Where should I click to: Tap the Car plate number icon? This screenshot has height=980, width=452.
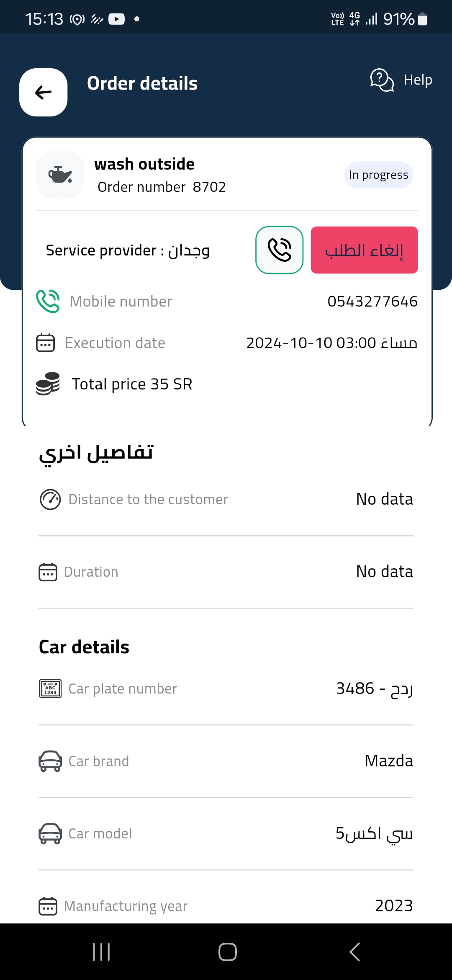coord(50,689)
